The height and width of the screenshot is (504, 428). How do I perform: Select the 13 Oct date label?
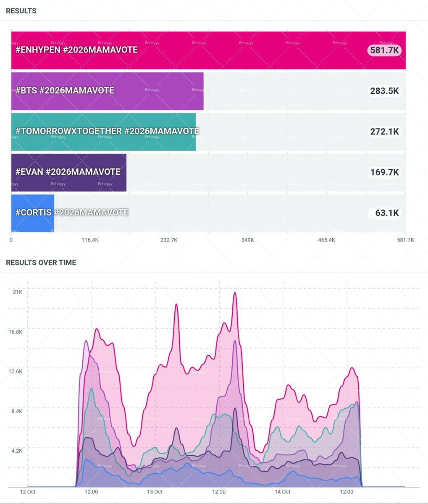pos(155,492)
